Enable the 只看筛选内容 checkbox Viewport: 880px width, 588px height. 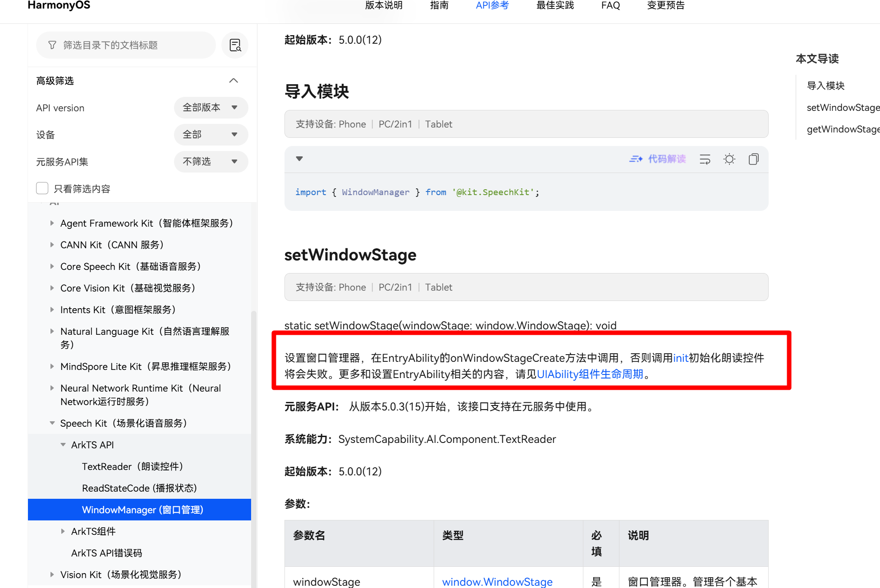tap(42, 188)
